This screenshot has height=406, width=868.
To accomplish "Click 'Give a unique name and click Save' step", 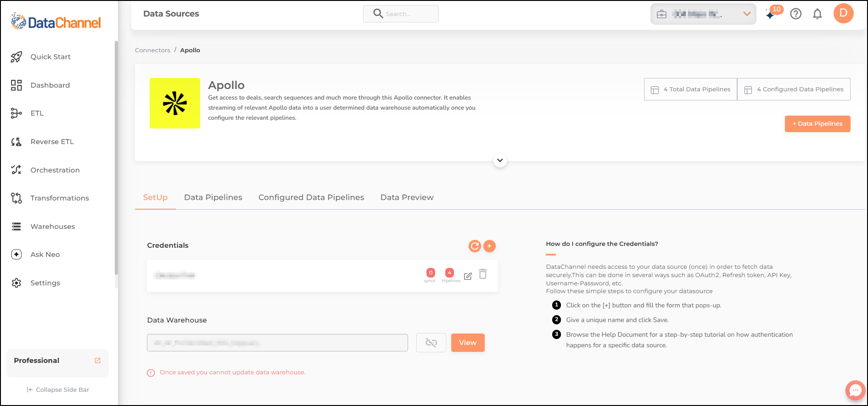I will 617,320.
